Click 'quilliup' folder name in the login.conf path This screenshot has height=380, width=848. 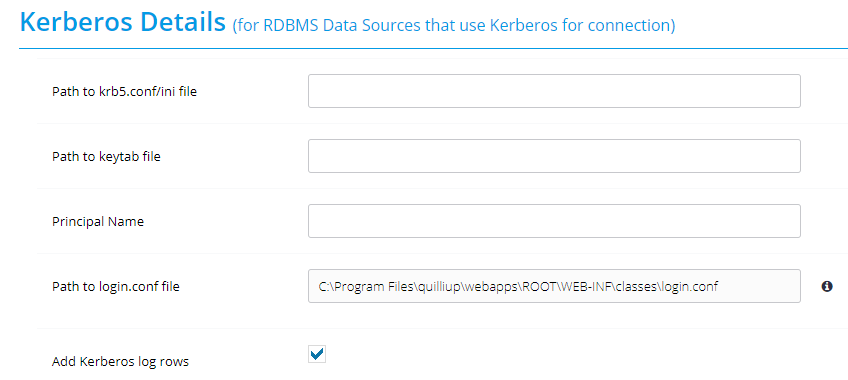pyautogui.click(x=440, y=286)
